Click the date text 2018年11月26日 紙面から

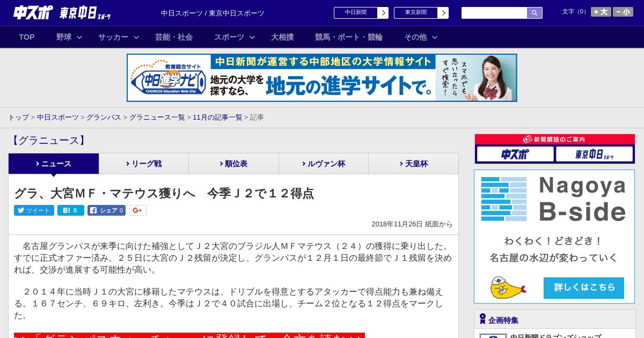(x=412, y=224)
